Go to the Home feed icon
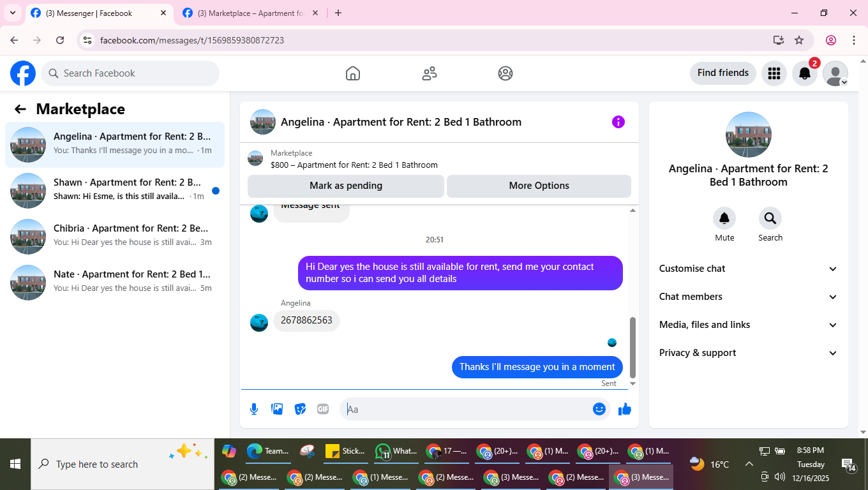 (x=353, y=73)
